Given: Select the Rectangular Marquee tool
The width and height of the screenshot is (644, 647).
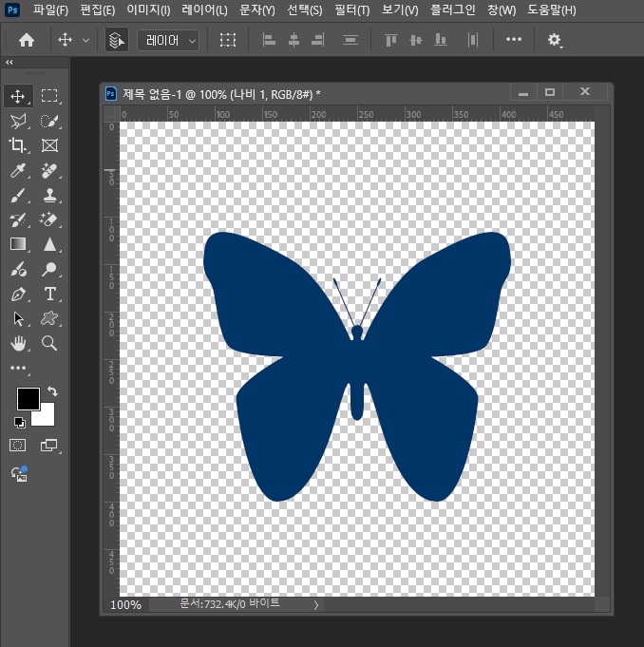Looking at the screenshot, I should [x=49, y=96].
